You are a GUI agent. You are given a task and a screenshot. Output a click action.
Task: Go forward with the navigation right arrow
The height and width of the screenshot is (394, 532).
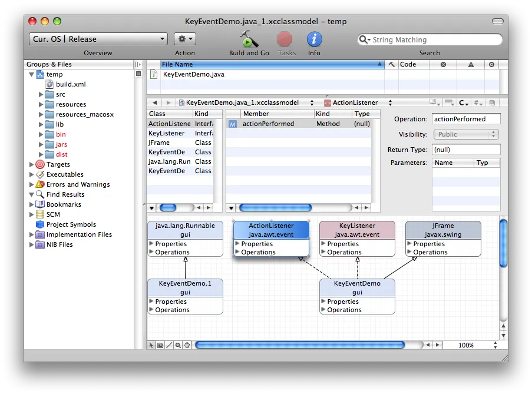(168, 102)
